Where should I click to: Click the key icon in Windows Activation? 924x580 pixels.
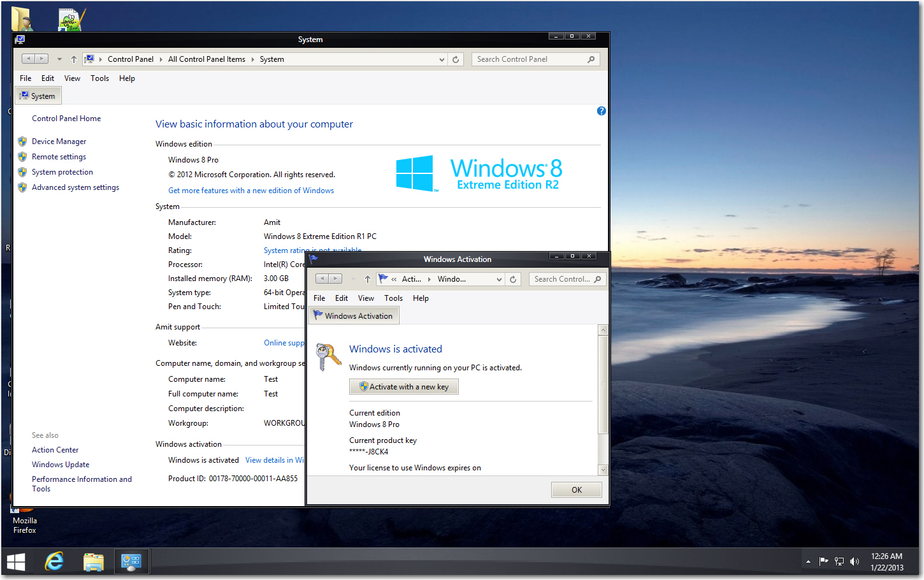coord(327,356)
